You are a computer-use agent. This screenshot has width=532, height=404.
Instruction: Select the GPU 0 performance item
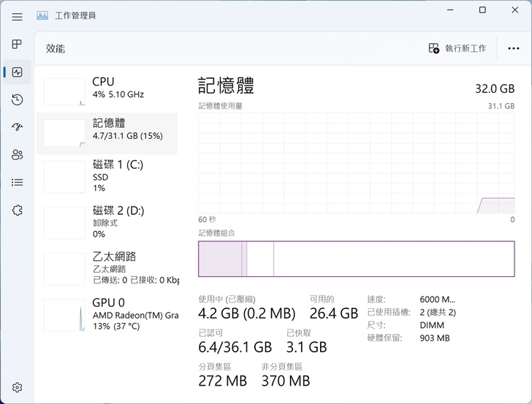point(107,313)
